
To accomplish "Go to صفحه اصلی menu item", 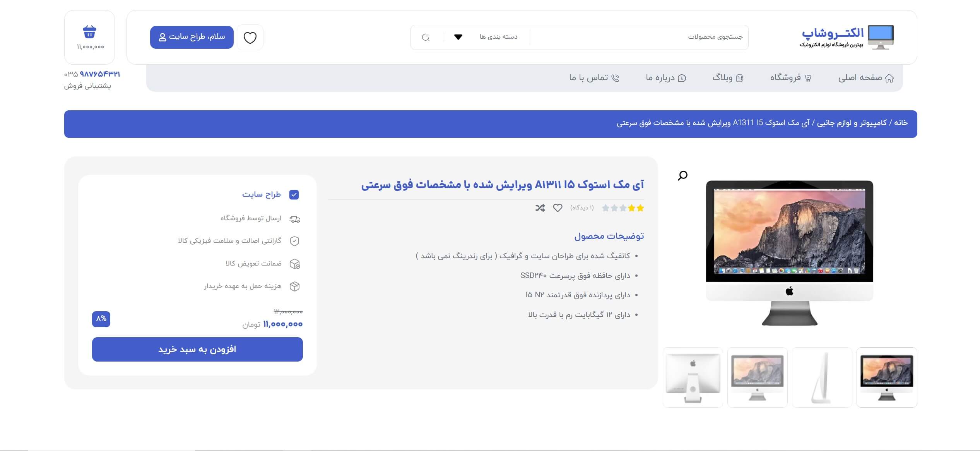I will (866, 78).
